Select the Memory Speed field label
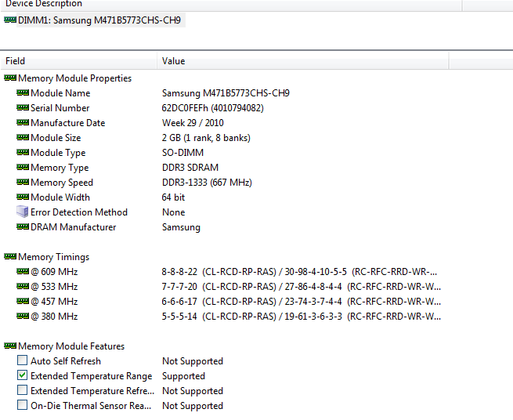 pyautogui.click(x=62, y=183)
